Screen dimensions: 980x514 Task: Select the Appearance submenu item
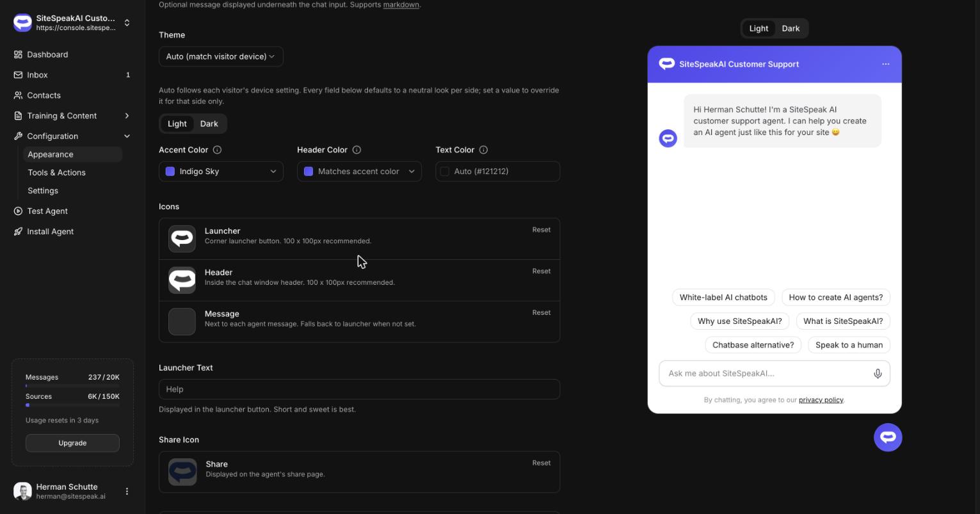pyautogui.click(x=72, y=154)
